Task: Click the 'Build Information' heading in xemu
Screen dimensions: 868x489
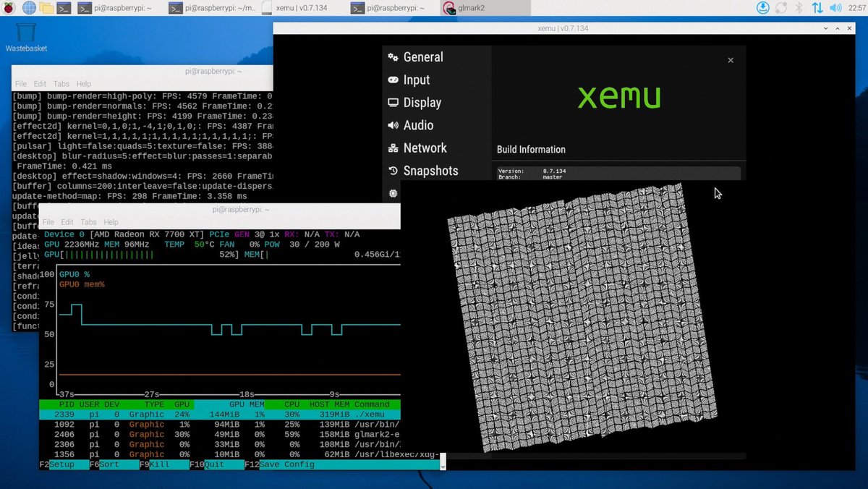Action: tap(531, 150)
